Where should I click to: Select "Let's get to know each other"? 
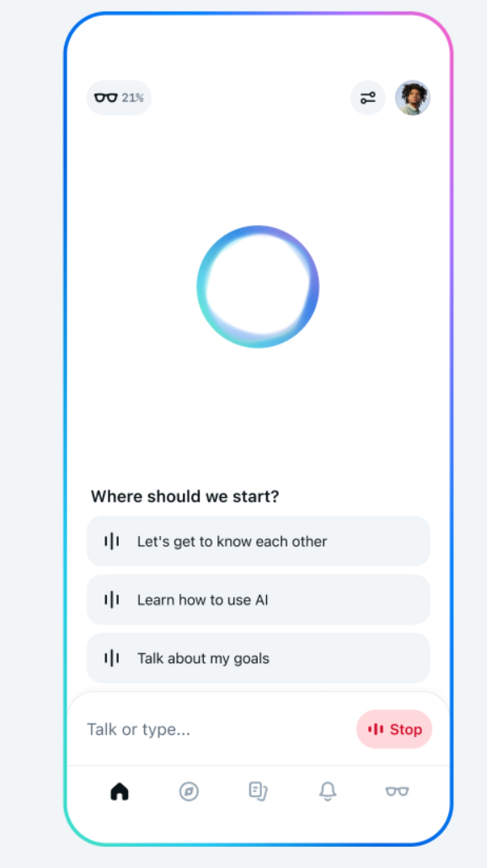point(259,541)
